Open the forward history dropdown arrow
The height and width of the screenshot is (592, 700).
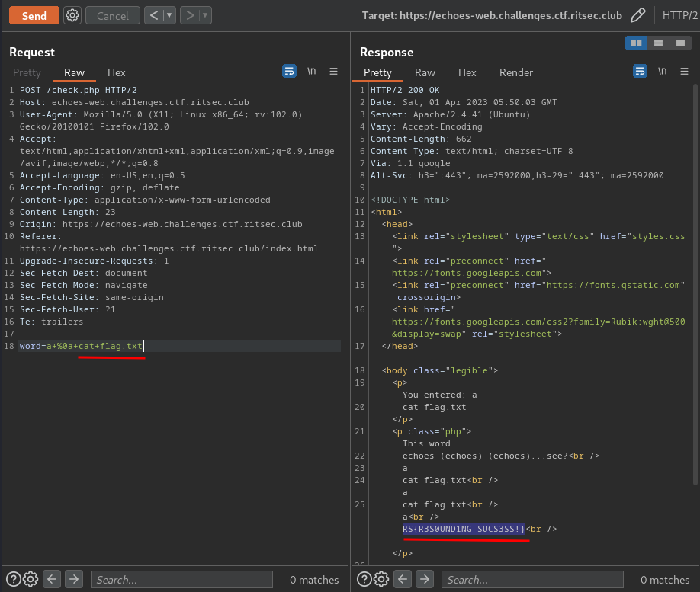tap(205, 15)
